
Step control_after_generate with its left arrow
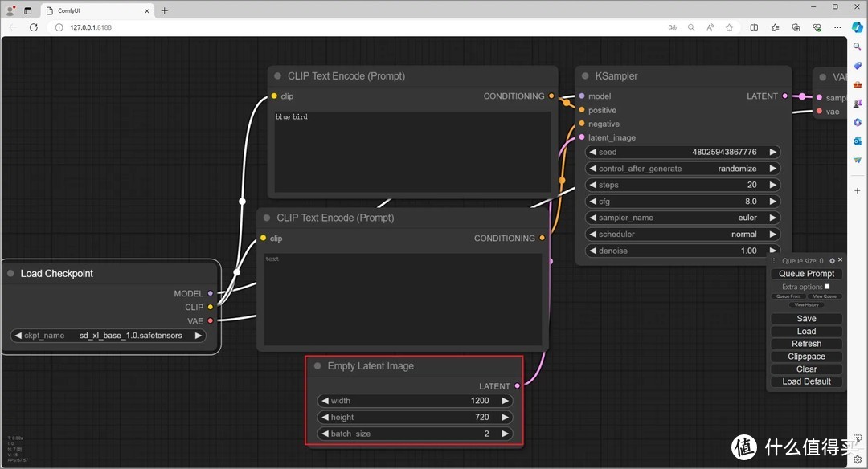click(x=593, y=169)
